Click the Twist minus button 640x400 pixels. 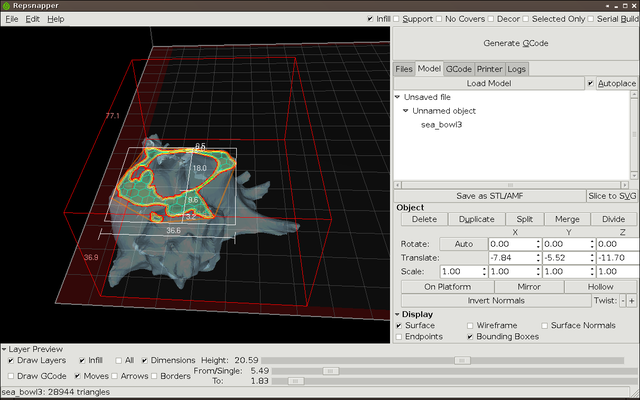pos(622,301)
